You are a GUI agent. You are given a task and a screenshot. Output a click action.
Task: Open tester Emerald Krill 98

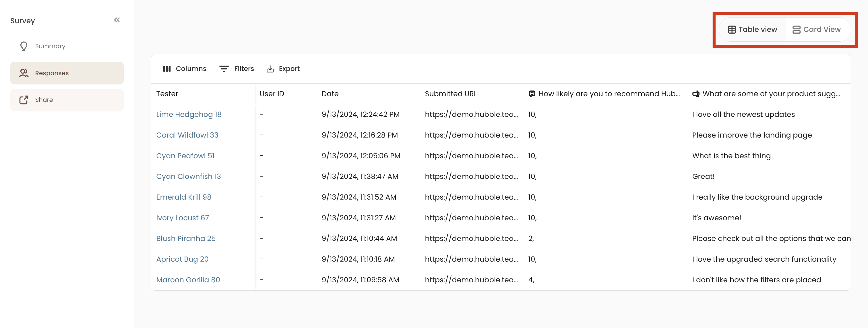(184, 197)
